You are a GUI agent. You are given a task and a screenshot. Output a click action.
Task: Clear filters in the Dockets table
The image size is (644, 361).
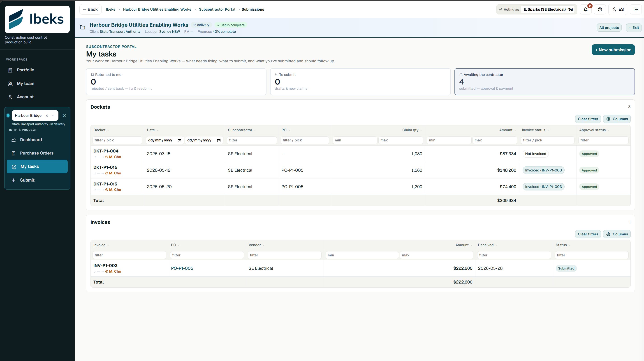point(588,119)
